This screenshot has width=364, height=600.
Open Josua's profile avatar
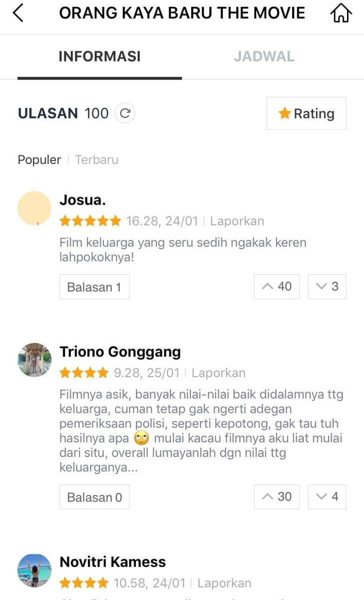coord(34,208)
